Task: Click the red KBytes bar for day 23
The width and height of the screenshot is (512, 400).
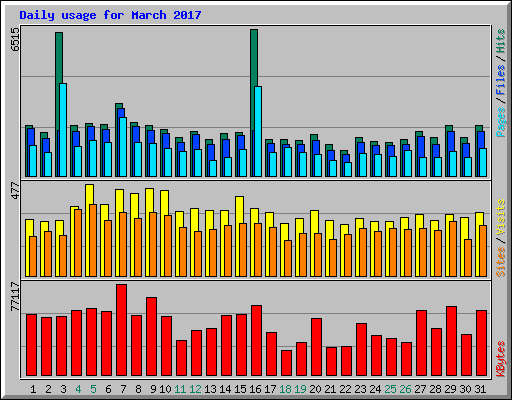Action: tap(362, 350)
